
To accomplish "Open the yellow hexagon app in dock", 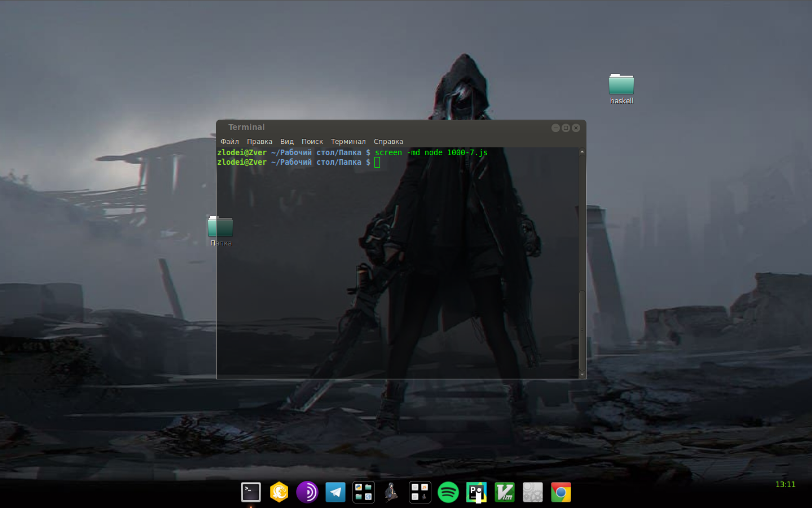I will tap(279, 492).
